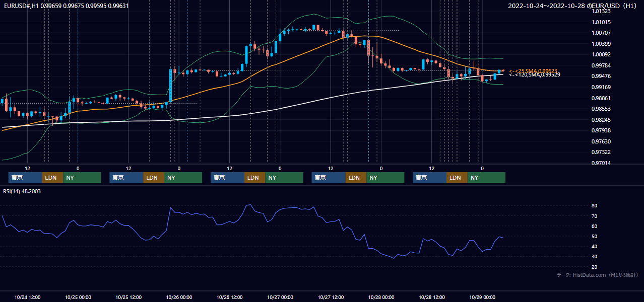Click price axis value 1.00092

coord(601,55)
